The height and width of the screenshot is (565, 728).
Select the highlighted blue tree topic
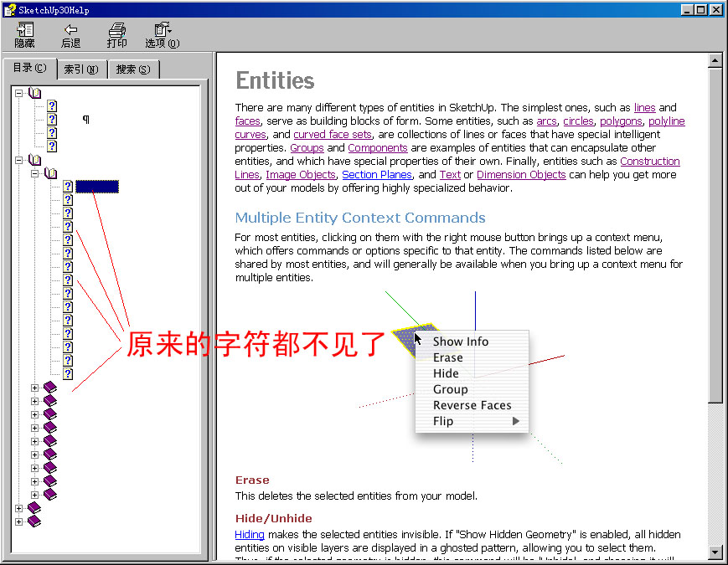pos(97,187)
